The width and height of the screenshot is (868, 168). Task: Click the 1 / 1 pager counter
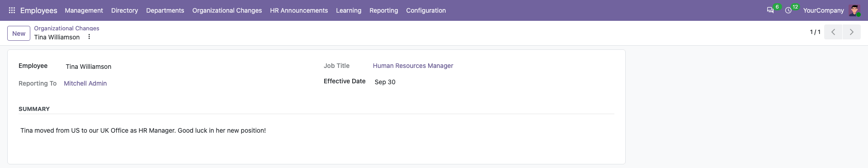click(x=815, y=32)
